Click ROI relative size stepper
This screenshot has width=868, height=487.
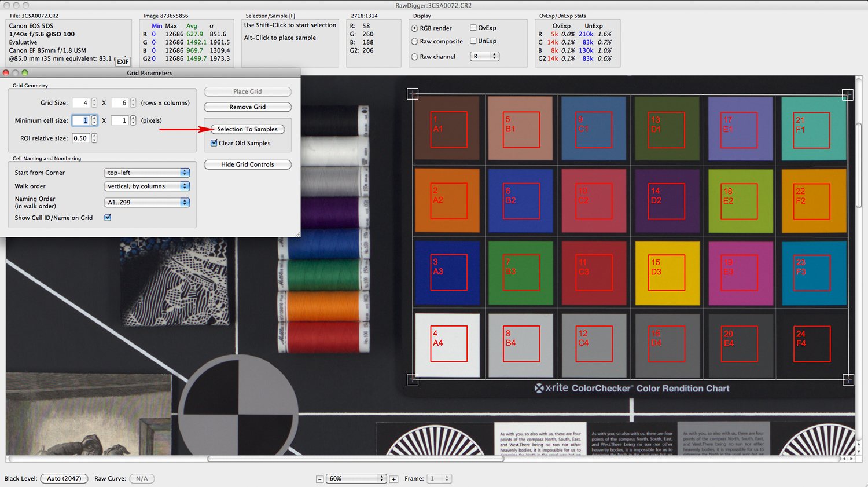click(x=94, y=138)
